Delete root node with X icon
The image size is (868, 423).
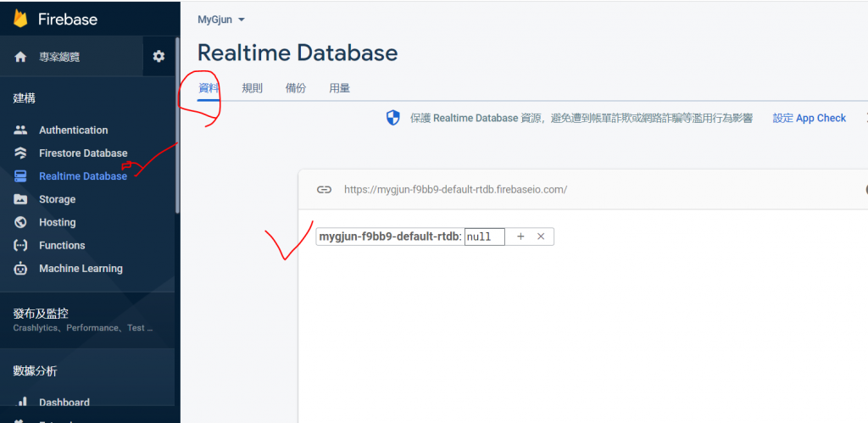[x=541, y=237]
